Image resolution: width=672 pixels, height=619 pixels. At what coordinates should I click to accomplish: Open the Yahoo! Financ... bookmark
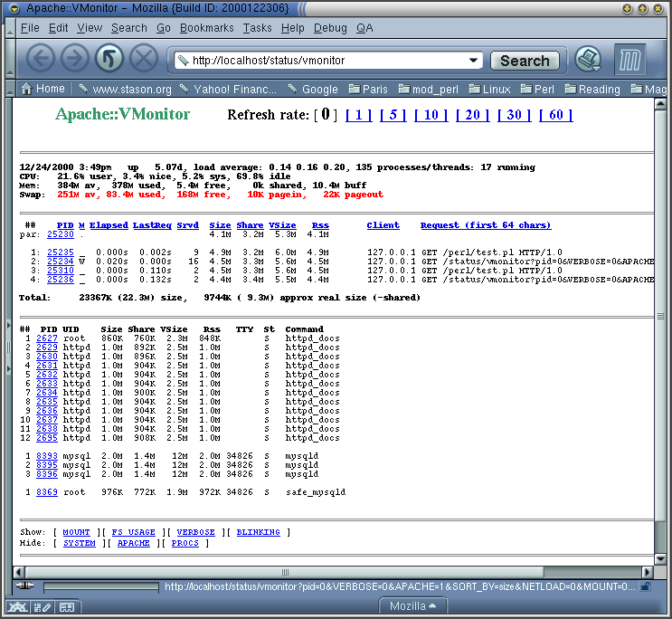(x=228, y=90)
